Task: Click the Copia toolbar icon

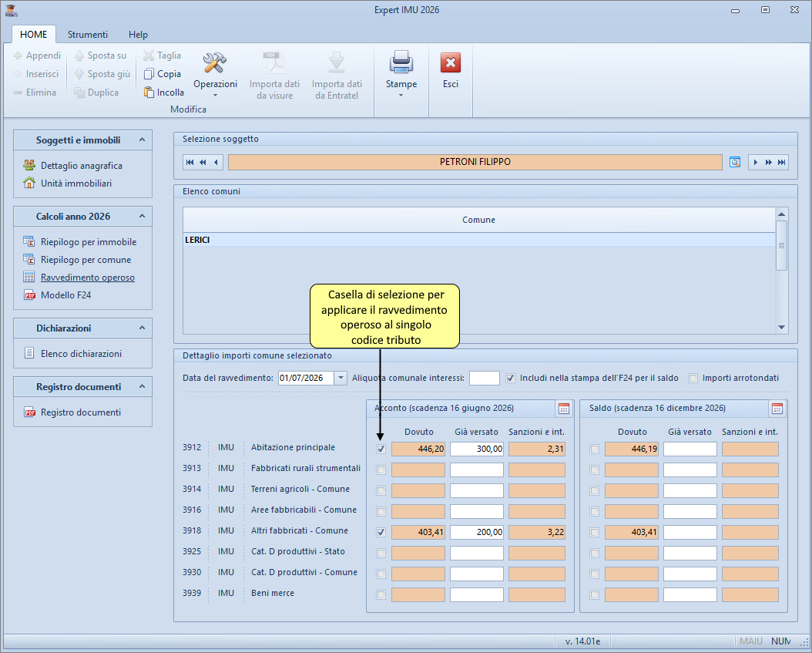Action: point(149,74)
